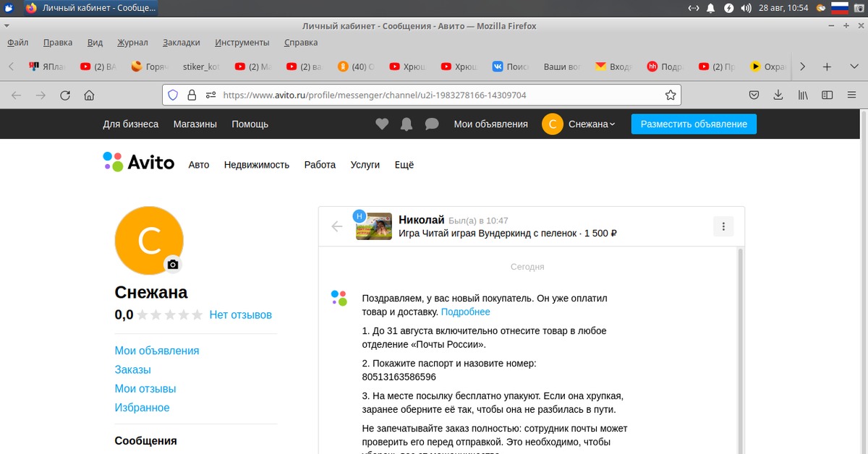Show more tabs with tab overflow arrow
868x454 pixels.
[x=801, y=67]
